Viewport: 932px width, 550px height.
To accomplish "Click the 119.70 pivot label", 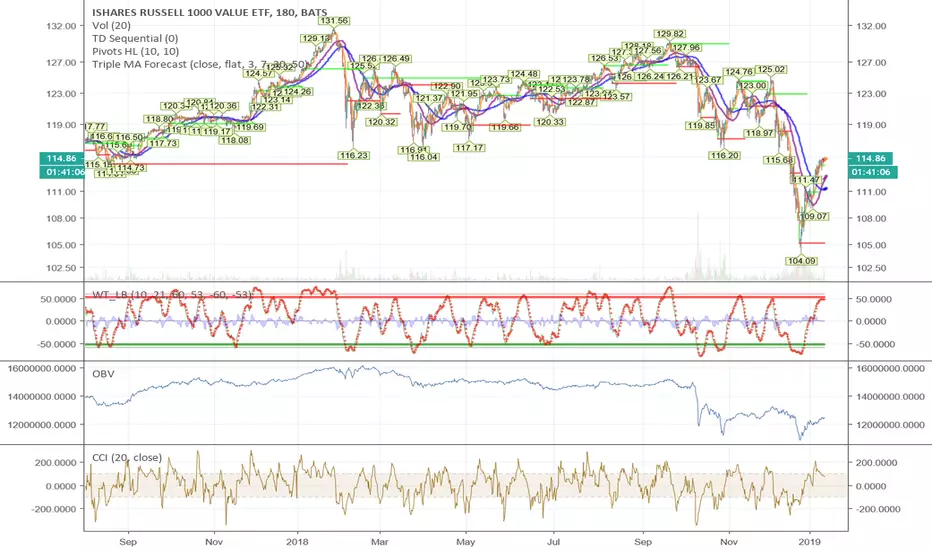I will point(458,127).
